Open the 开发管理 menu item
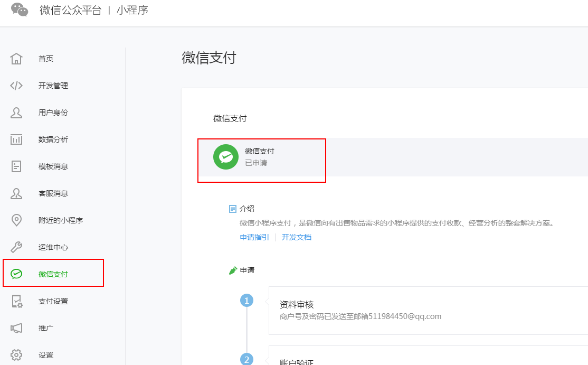 click(53, 86)
